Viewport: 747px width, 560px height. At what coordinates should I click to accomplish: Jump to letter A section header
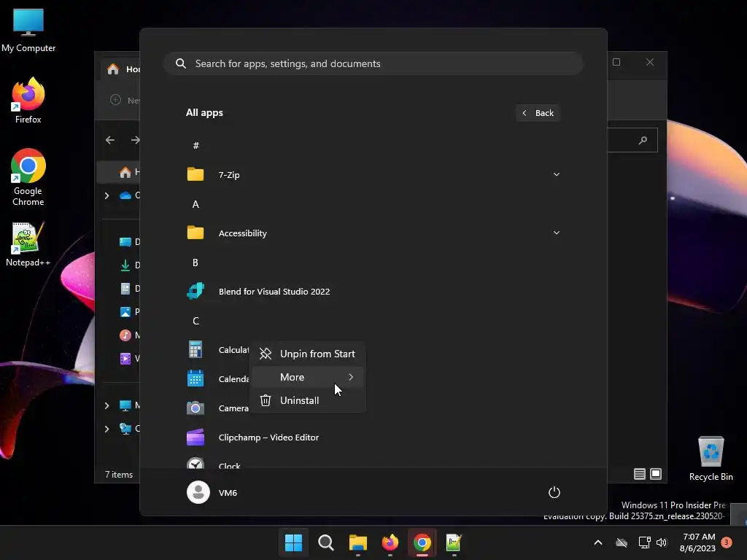click(x=196, y=204)
